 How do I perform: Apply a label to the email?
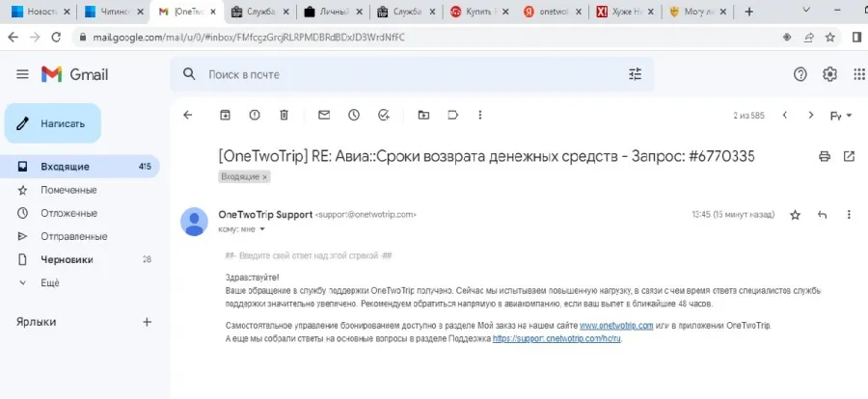453,115
